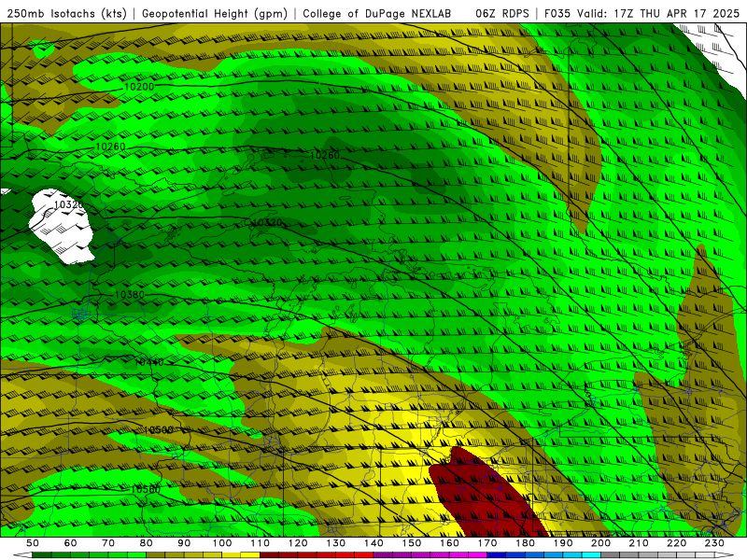Select the "06Z RDPS" model run label
The image size is (747, 560).
502,13
